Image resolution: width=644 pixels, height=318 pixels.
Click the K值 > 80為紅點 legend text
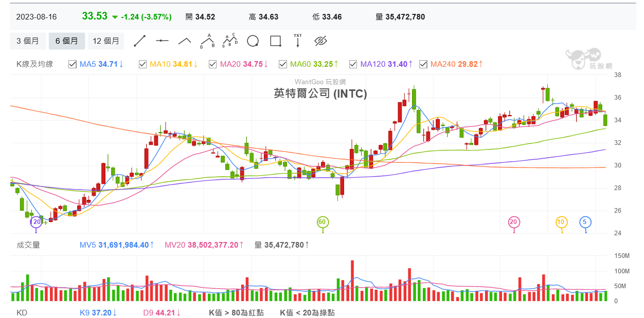coord(237,312)
